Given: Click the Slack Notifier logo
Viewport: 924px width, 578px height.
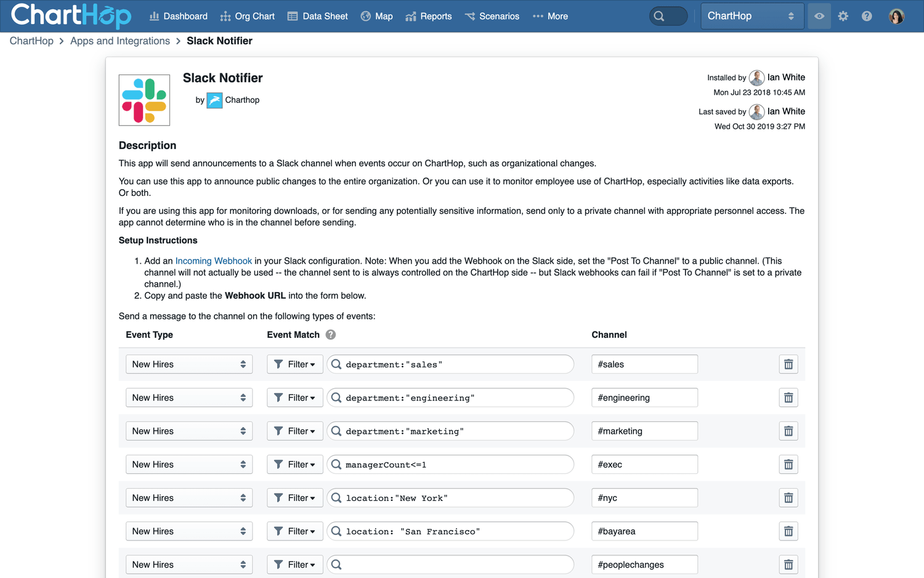Looking at the screenshot, I should [144, 100].
